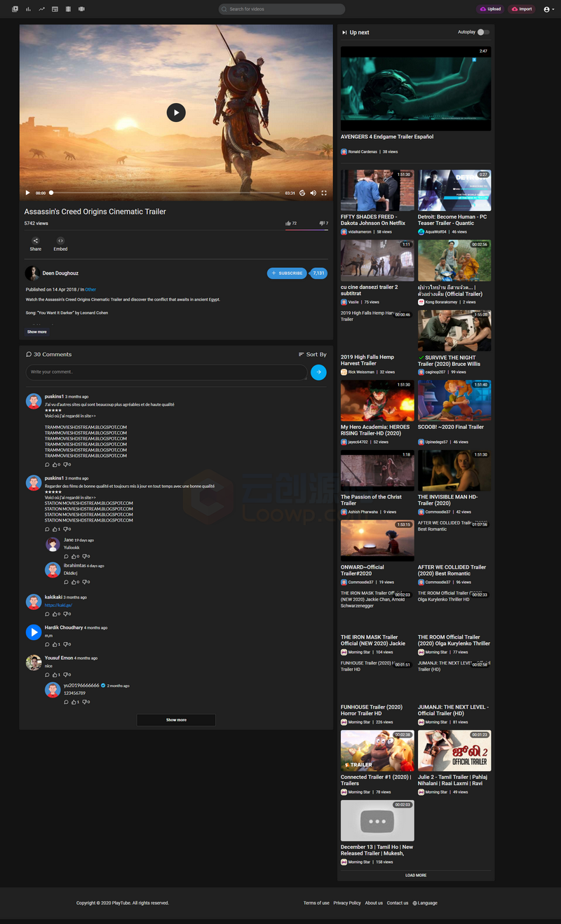Enter fullscreen mode in the video player
This screenshot has width=561, height=924.
(x=324, y=193)
